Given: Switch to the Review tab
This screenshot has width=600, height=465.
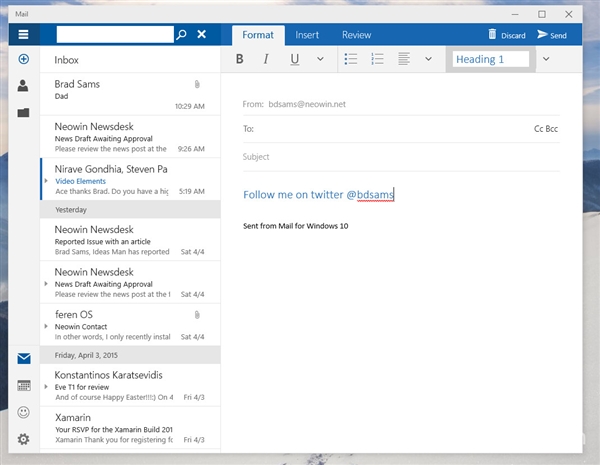Looking at the screenshot, I should click(356, 35).
